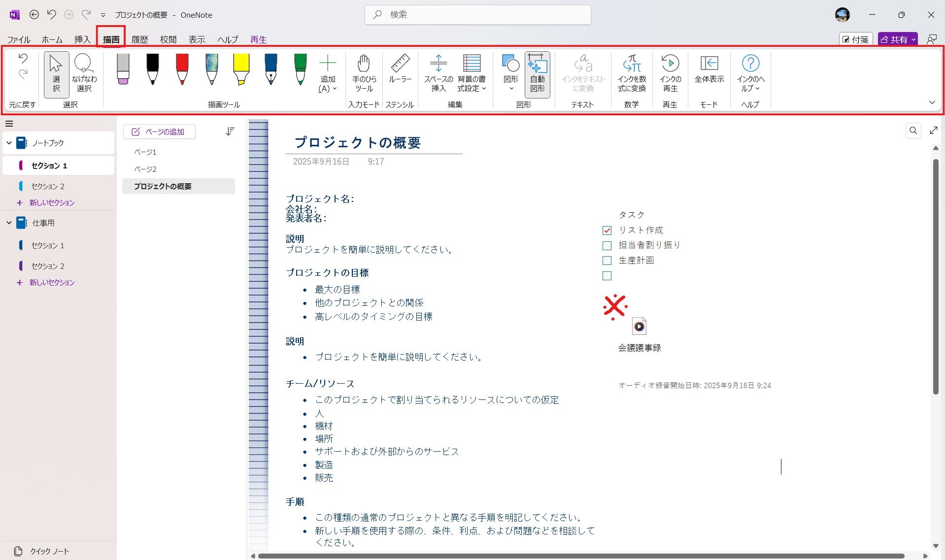Check the 生産計画 task checkbox
The image size is (945, 560).
coord(607,261)
